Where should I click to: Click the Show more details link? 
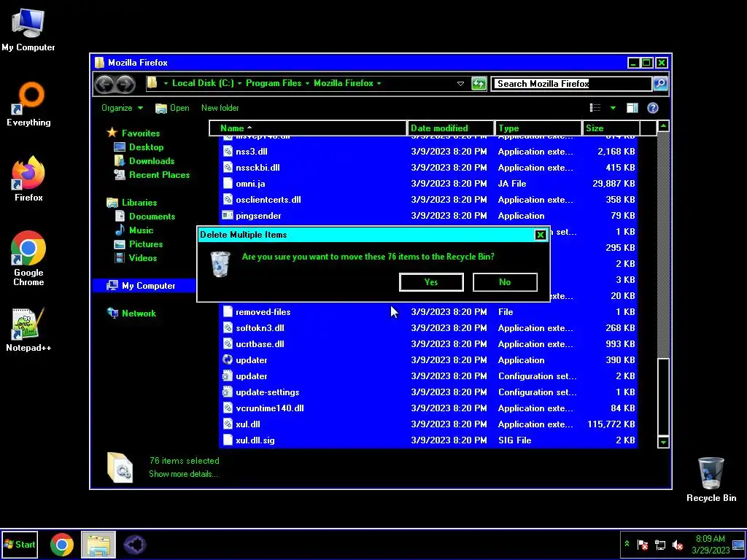pos(183,474)
